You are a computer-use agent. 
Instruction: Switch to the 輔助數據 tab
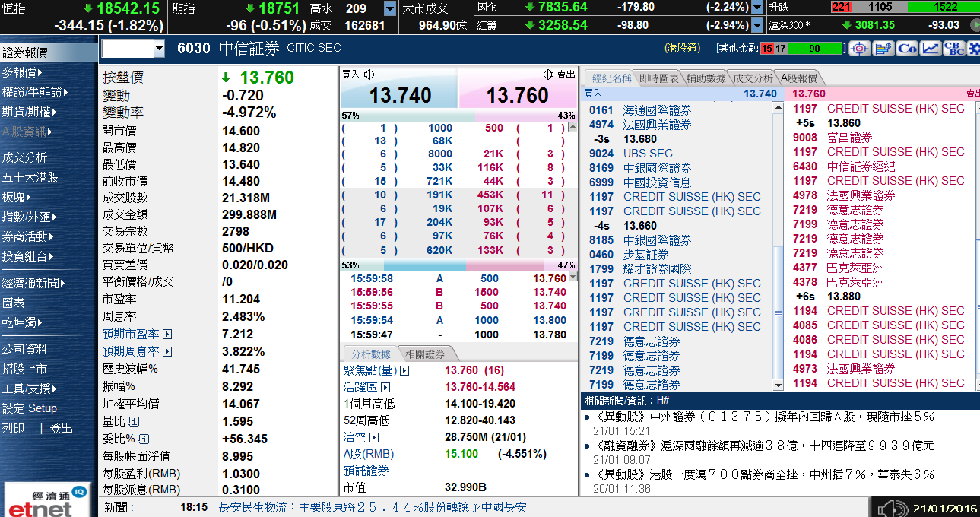[706, 78]
